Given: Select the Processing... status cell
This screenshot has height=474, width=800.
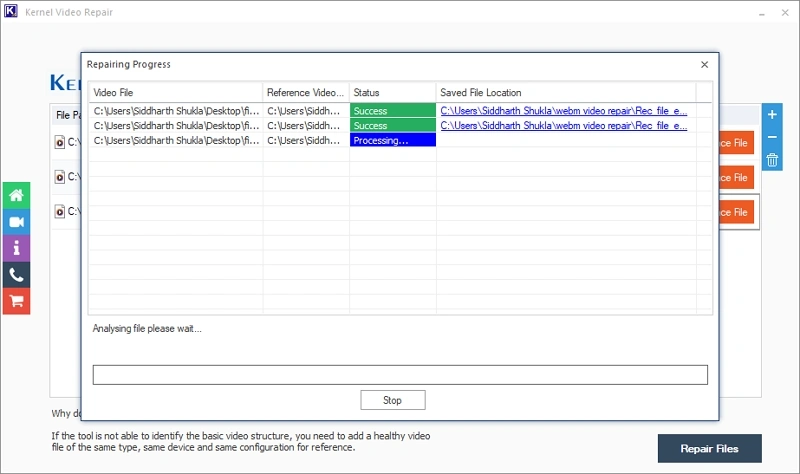Looking at the screenshot, I should coord(393,140).
